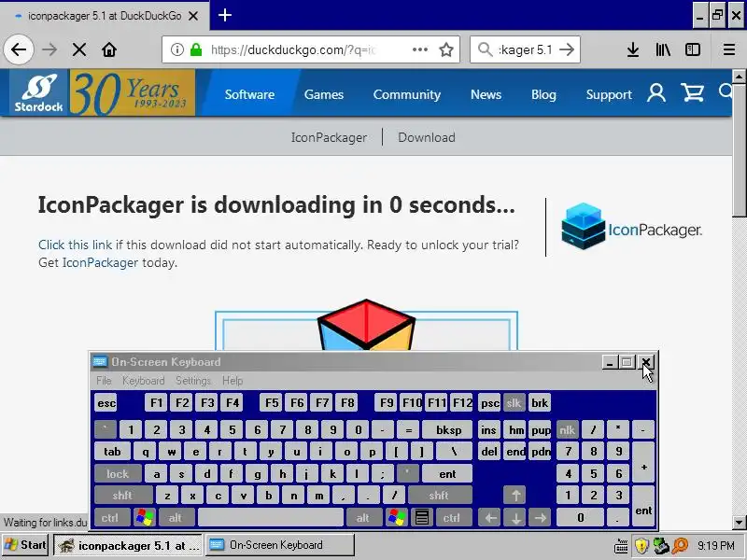Screen dimensions: 747x560
Task: Open the Downloads arrow toolbar icon
Action: point(633,49)
